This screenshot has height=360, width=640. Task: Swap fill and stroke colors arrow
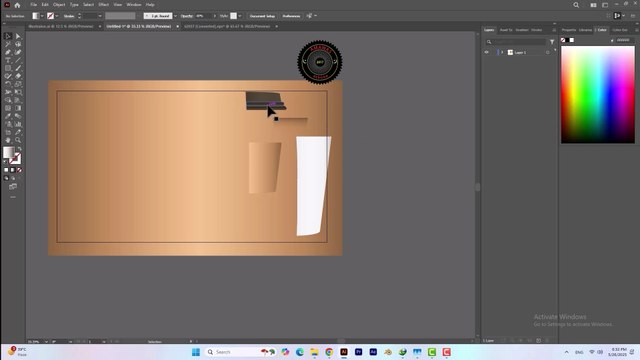(19, 149)
